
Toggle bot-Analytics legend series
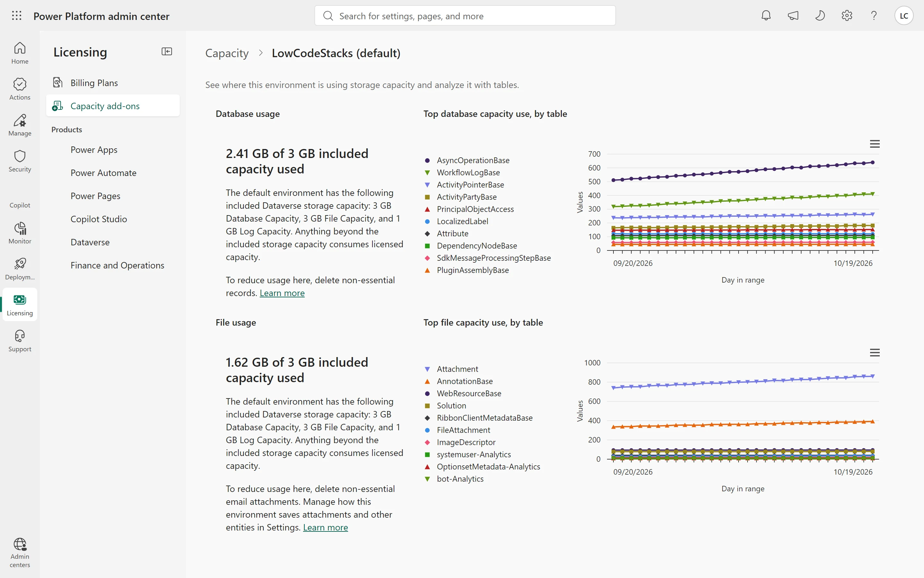454,478
